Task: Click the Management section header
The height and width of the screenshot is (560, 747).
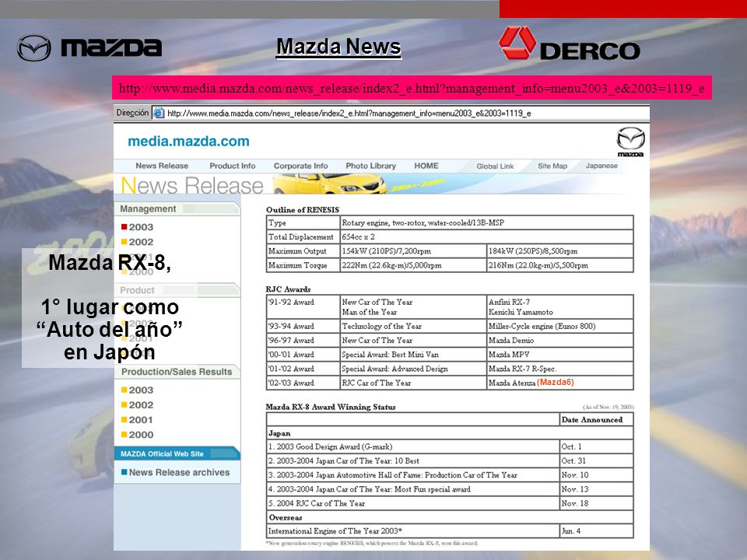Action: point(177,208)
